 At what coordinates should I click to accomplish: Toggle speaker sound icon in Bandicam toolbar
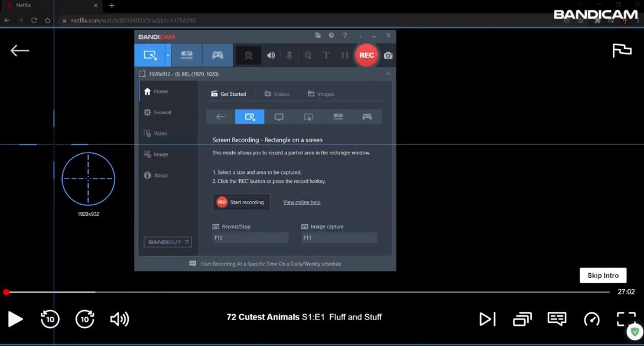click(271, 55)
